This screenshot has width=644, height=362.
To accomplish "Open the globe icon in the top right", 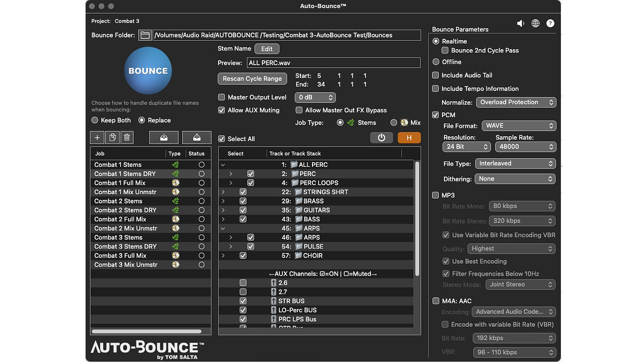I will 535,23.
